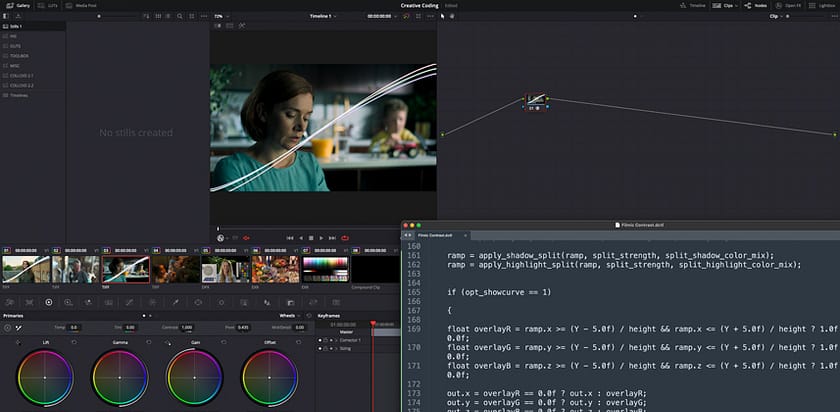The width and height of the screenshot is (840, 412).
Task: Toggle loop playback button
Action: [345, 238]
